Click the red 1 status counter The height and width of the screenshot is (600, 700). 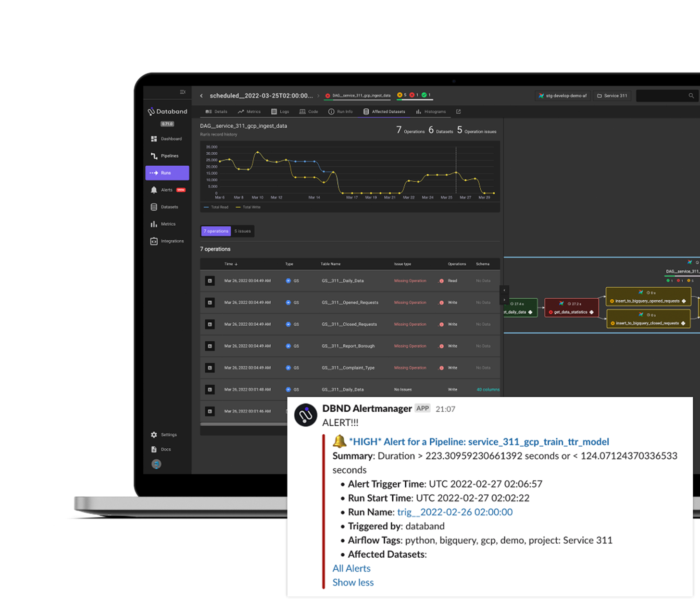point(414,95)
